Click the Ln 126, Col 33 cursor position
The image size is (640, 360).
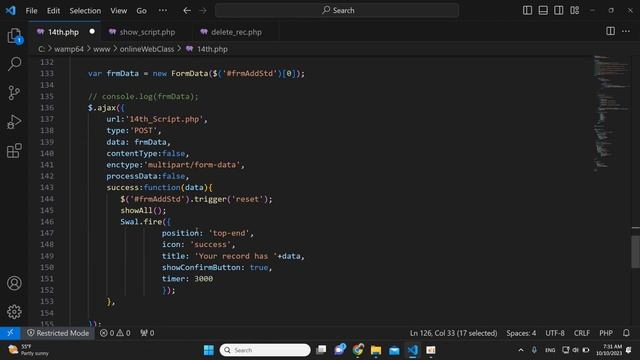pyautogui.click(x=453, y=333)
